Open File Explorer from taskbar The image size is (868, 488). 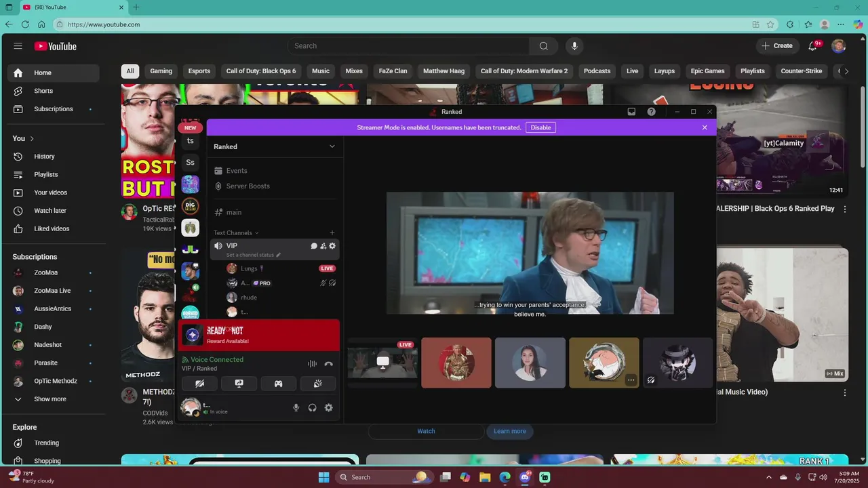coord(485,477)
